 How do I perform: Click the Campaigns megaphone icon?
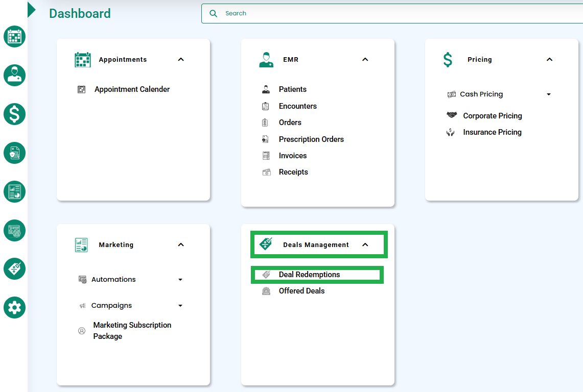coord(83,305)
